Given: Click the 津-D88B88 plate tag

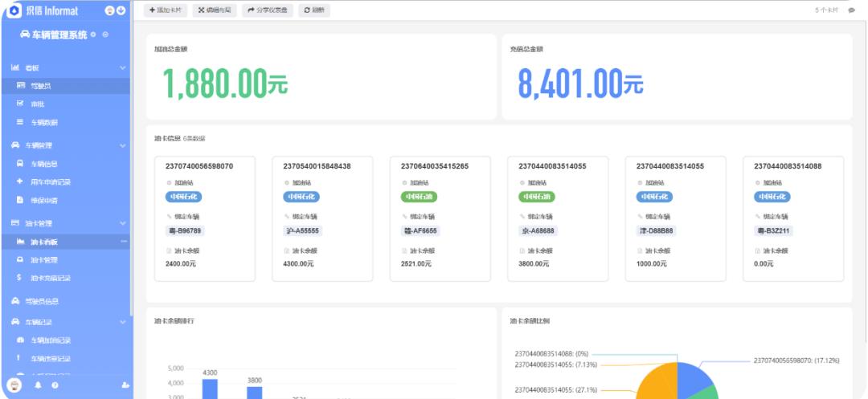Looking at the screenshot, I should point(657,230).
